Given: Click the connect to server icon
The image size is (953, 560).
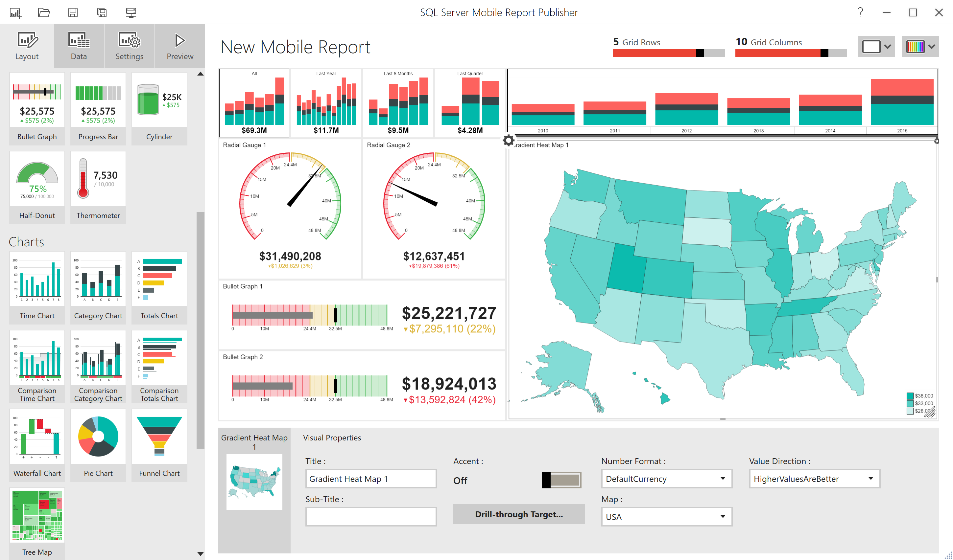Looking at the screenshot, I should (131, 13).
